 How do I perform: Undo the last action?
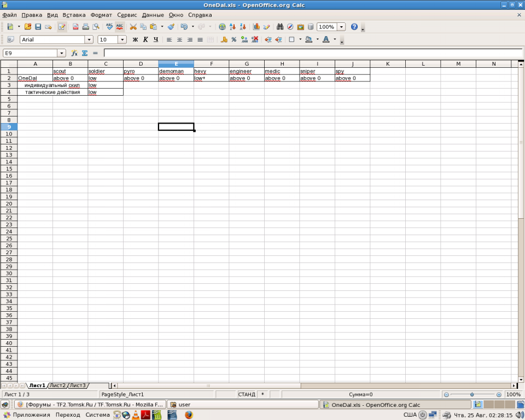[x=184, y=27]
